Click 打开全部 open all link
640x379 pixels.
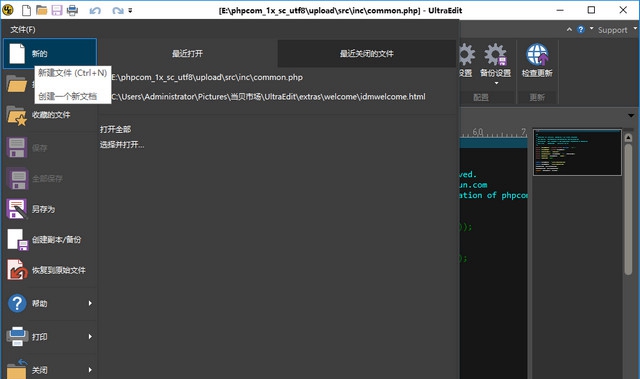[x=116, y=129]
